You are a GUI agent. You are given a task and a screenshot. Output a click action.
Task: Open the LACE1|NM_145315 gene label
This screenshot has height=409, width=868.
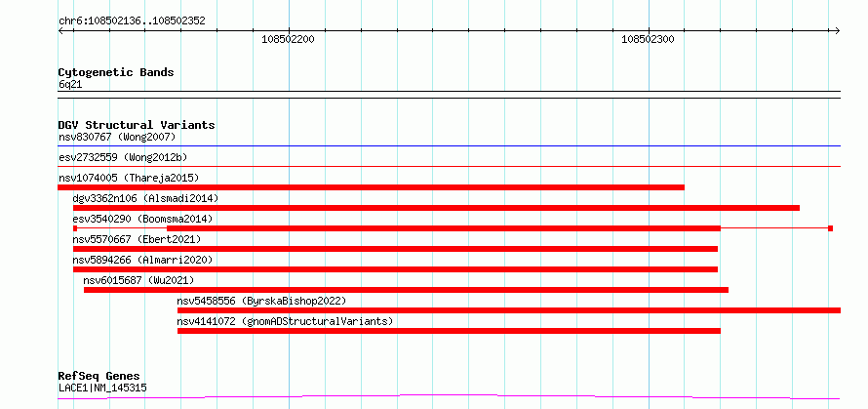(x=102, y=388)
